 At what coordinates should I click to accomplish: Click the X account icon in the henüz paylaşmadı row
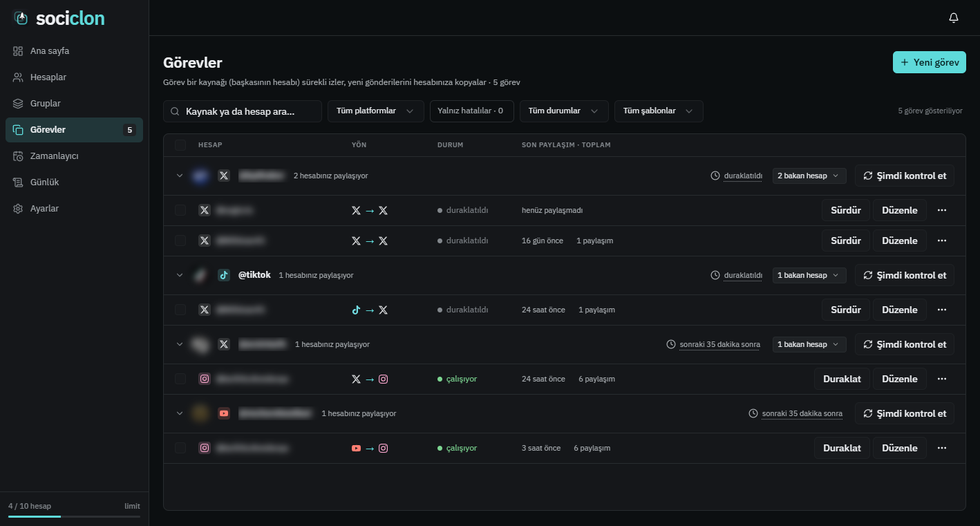(x=205, y=210)
